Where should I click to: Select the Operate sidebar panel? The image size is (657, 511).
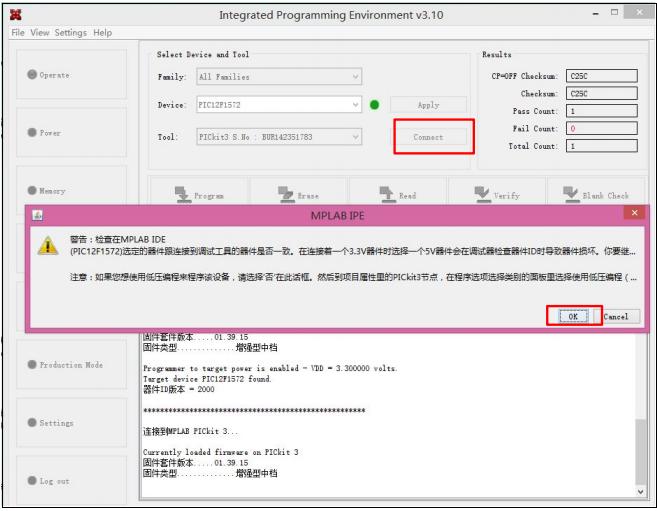pos(71,75)
